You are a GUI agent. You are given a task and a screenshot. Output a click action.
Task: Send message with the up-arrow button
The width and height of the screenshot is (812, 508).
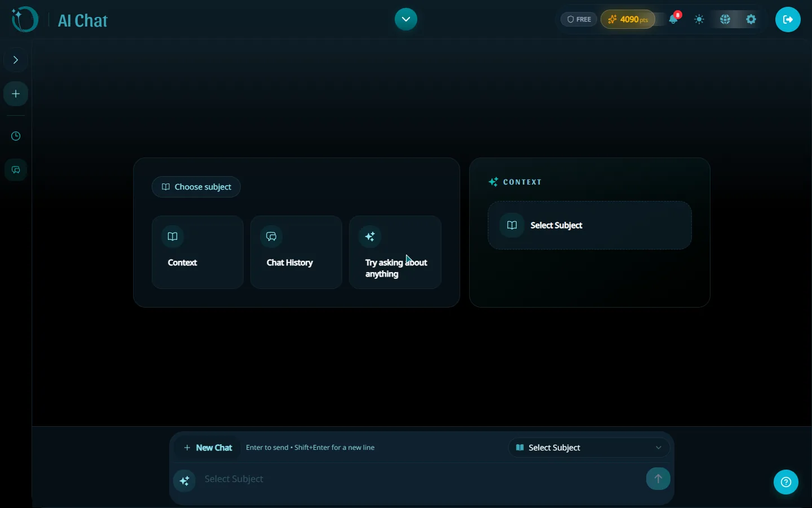pyautogui.click(x=658, y=479)
